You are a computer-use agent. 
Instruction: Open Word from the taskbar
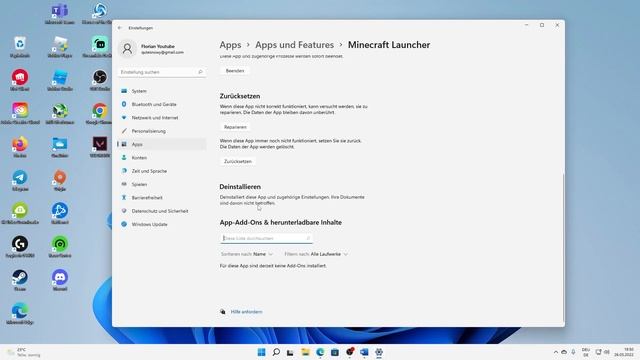364,352
